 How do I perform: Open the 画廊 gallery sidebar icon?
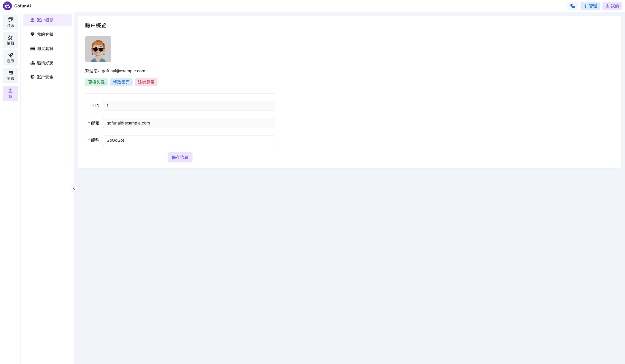pos(10,76)
